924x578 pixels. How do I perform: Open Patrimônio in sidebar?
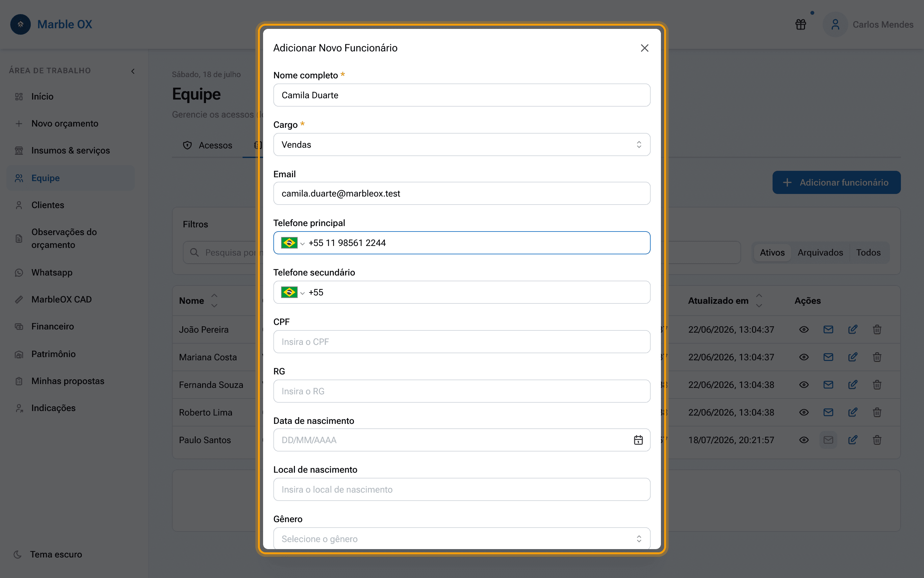coord(71,354)
